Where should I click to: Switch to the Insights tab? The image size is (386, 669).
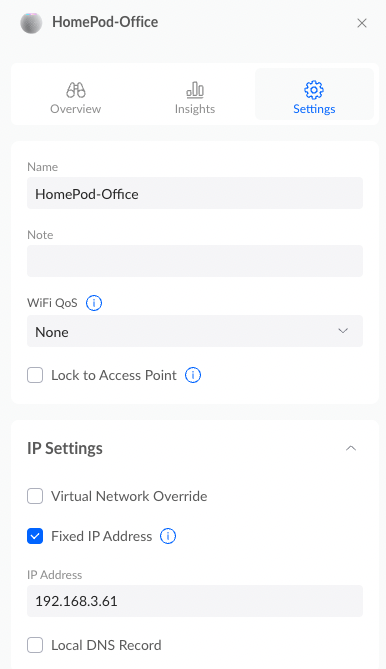[x=195, y=94]
